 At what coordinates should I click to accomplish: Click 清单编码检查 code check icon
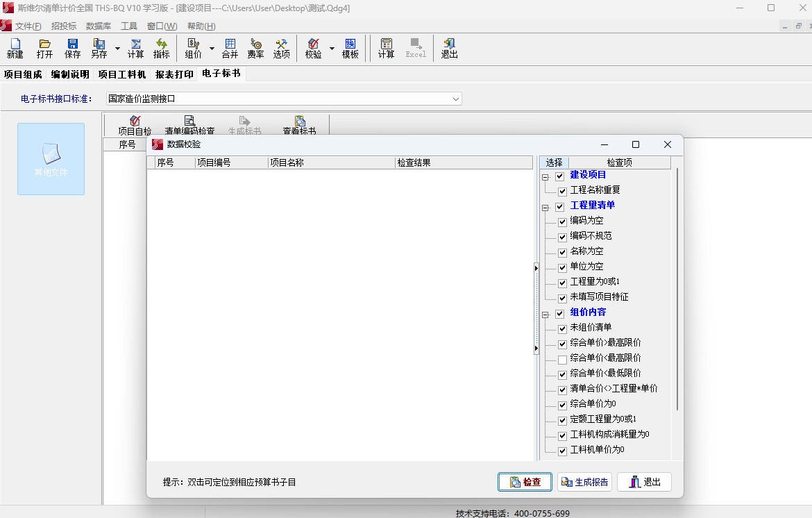[x=189, y=126]
